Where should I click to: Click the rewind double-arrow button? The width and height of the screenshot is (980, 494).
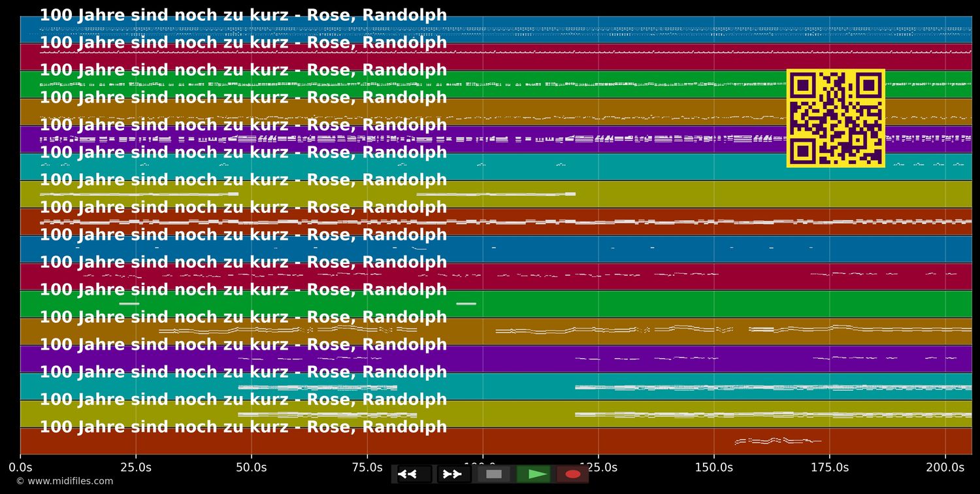pos(415,474)
